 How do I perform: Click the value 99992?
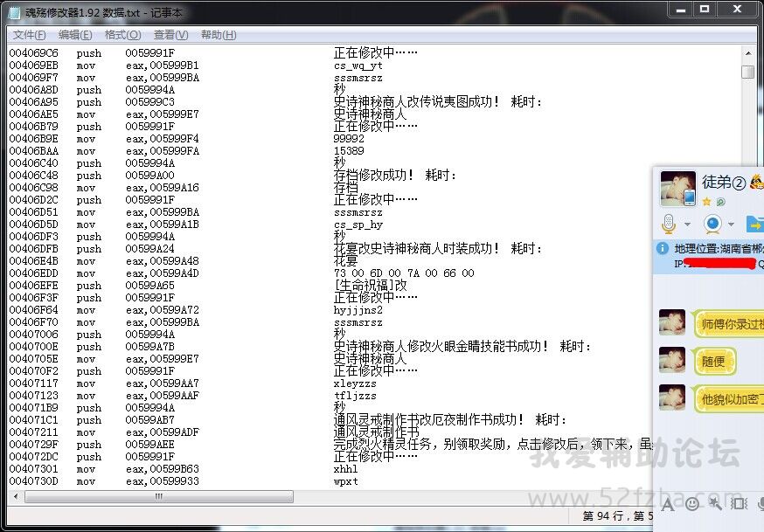(x=349, y=139)
